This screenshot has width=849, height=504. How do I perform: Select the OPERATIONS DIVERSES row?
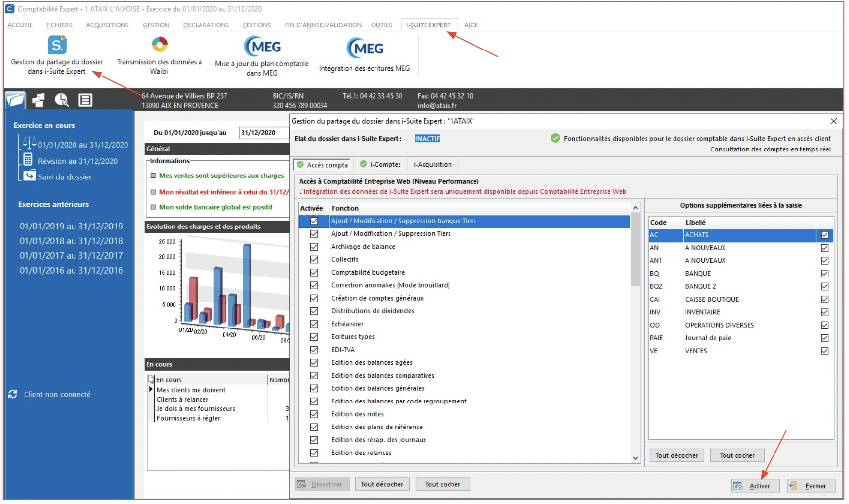click(x=741, y=325)
